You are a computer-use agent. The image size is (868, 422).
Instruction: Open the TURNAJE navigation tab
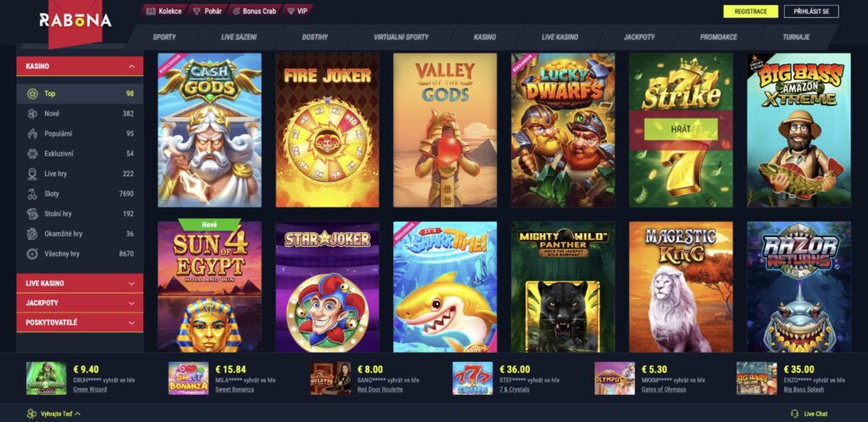pyautogui.click(x=796, y=37)
